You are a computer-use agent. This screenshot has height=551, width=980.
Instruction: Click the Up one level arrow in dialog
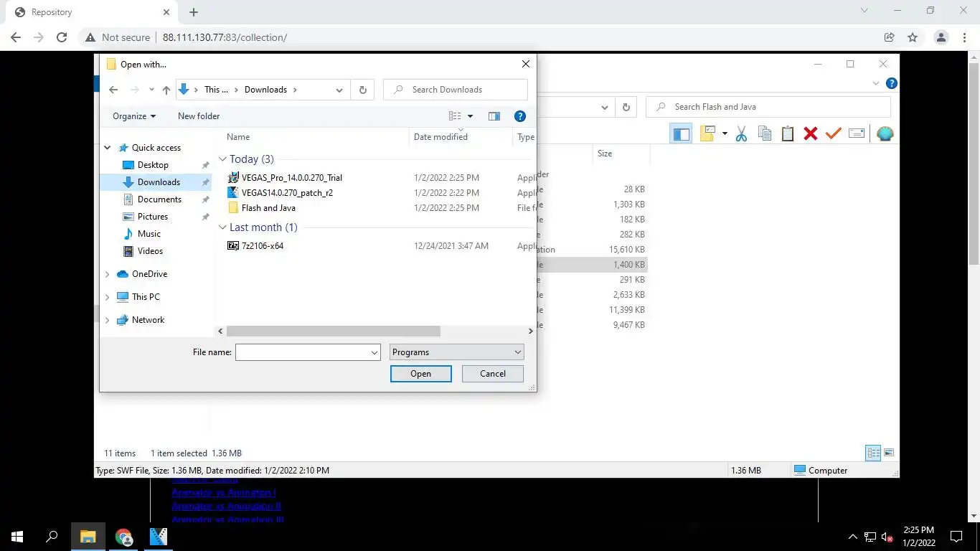[166, 90]
